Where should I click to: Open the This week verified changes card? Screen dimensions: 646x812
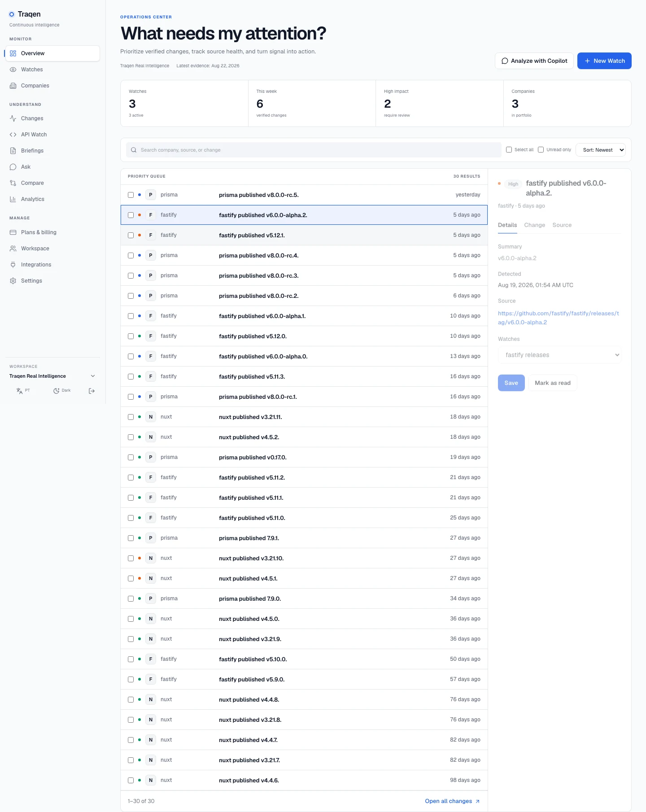coord(312,104)
